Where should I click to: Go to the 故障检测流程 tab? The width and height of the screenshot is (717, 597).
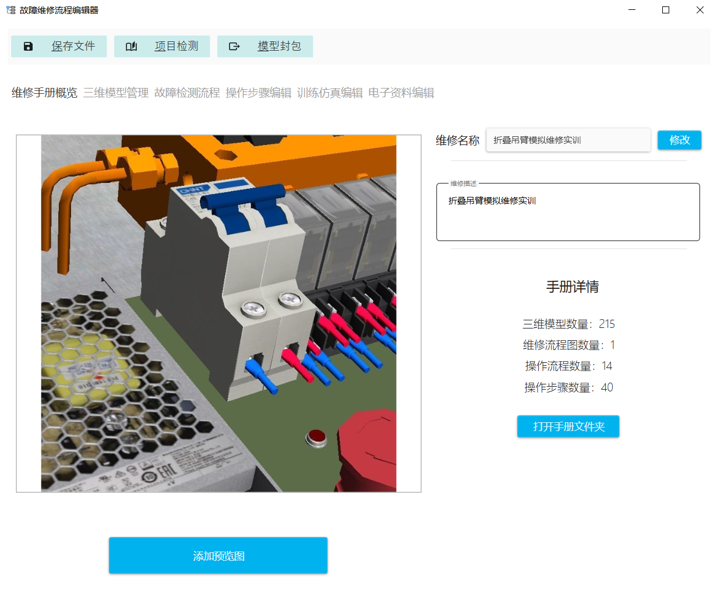pyautogui.click(x=187, y=93)
